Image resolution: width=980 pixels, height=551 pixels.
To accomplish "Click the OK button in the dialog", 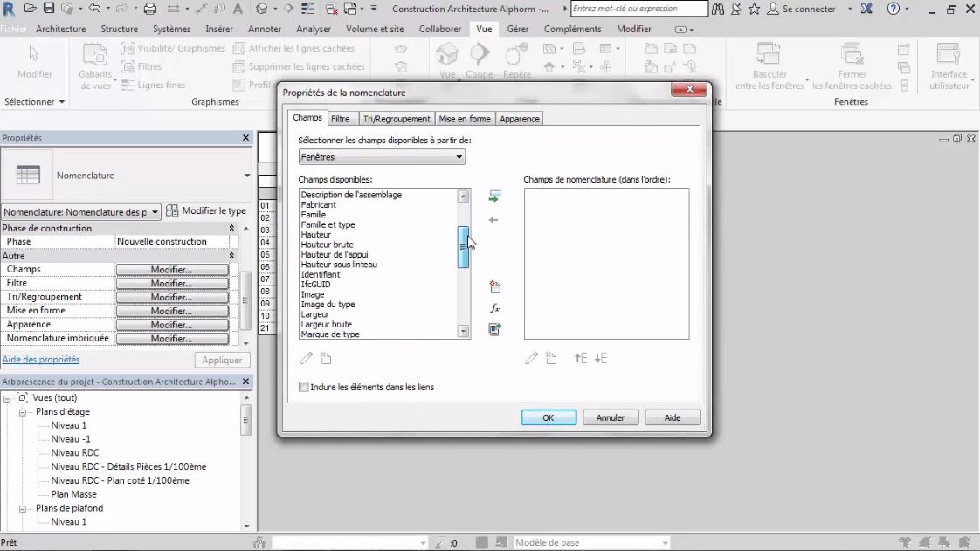I will click(548, 417).
